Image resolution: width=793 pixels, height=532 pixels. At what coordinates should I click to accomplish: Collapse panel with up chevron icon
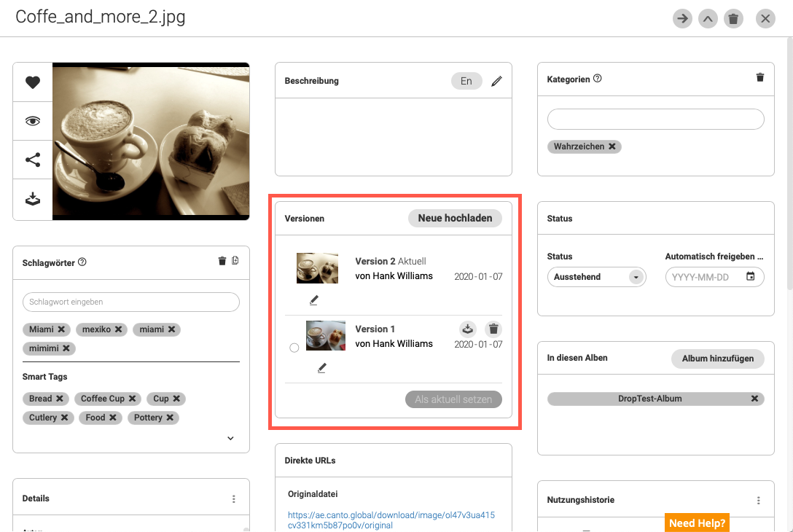pos(708,19)
